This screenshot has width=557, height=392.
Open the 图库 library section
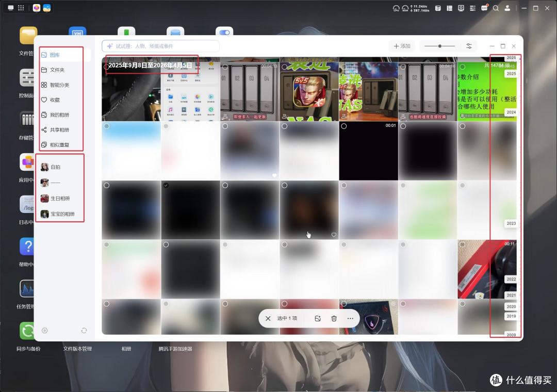[x=64, y=55]
